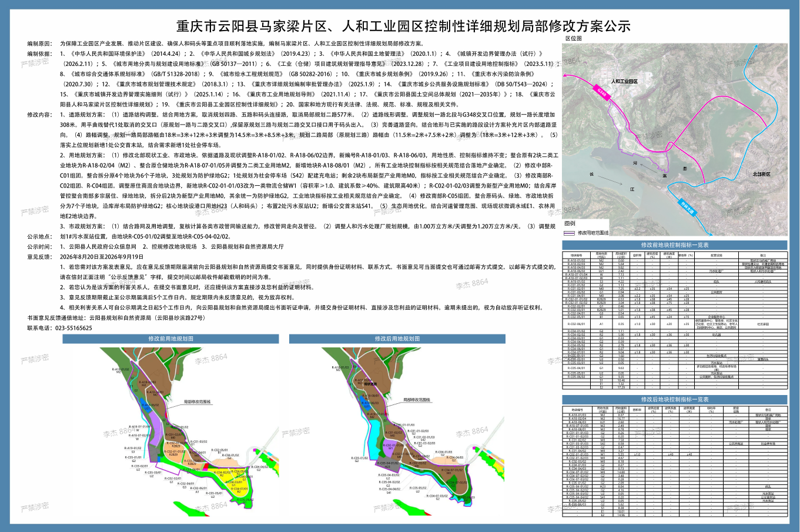Click the R-C02-04/01 G3 parcel label
This screenshot has width=800, height=532.
tap(185, 485)
